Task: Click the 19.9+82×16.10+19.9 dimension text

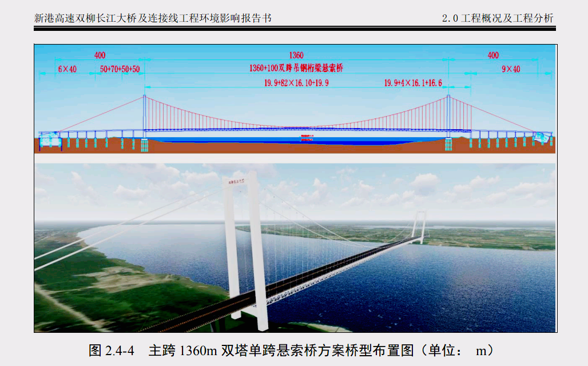Action: click(x=296, y=83)
